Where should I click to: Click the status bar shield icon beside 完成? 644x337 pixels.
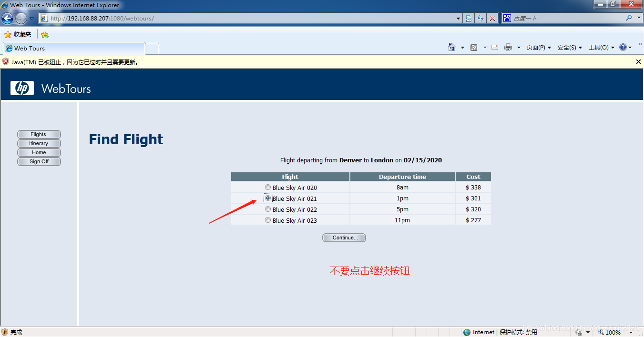(5, 332)
